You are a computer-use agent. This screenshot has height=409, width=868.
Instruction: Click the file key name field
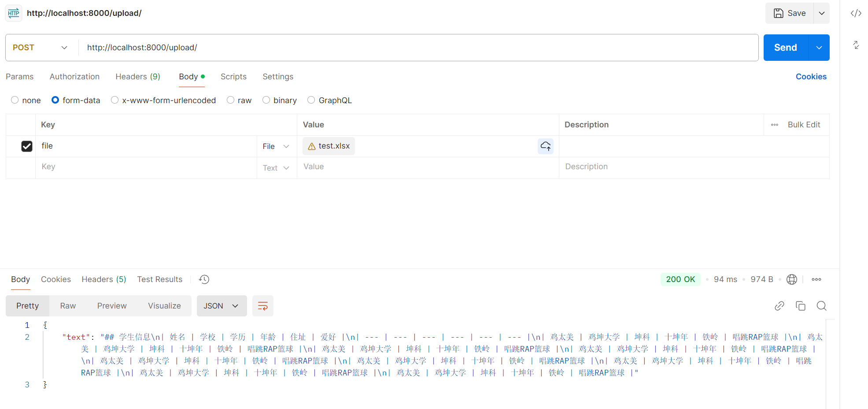click(146, 146)
